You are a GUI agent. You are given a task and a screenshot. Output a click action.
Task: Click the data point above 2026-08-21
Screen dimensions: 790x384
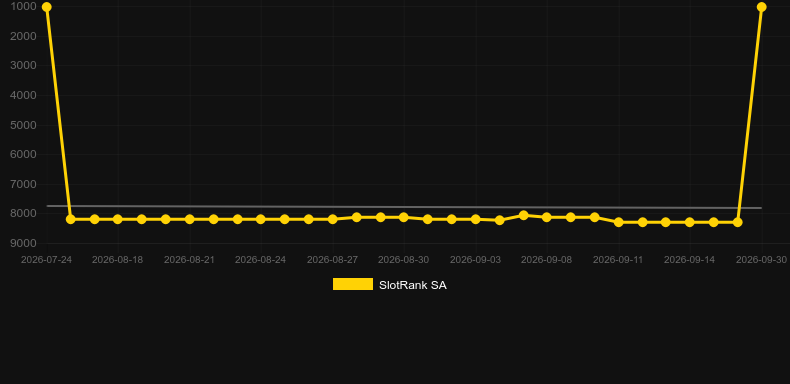[x=189, y=219]
